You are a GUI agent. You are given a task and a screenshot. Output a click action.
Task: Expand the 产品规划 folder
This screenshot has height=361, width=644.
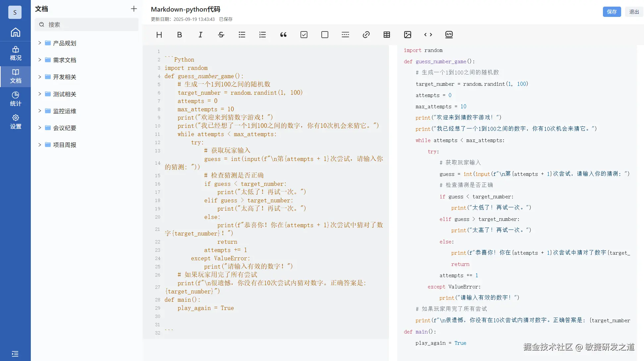coord(40,43)
